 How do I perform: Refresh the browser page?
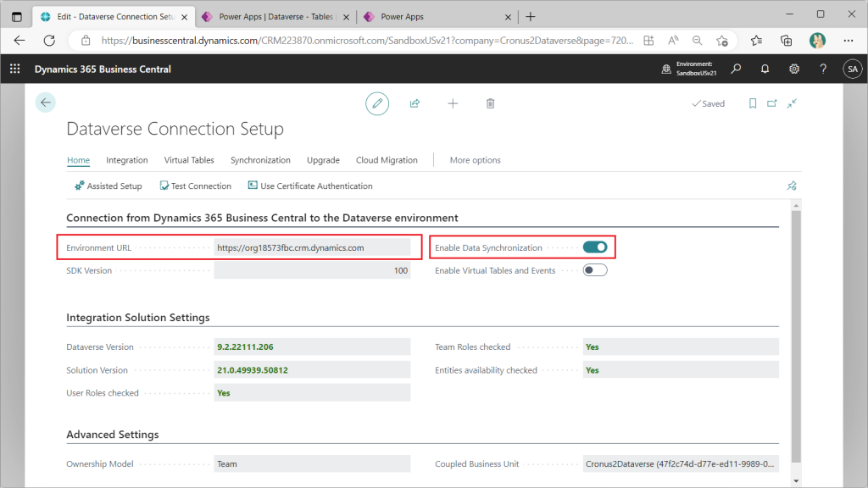[49, 41]
